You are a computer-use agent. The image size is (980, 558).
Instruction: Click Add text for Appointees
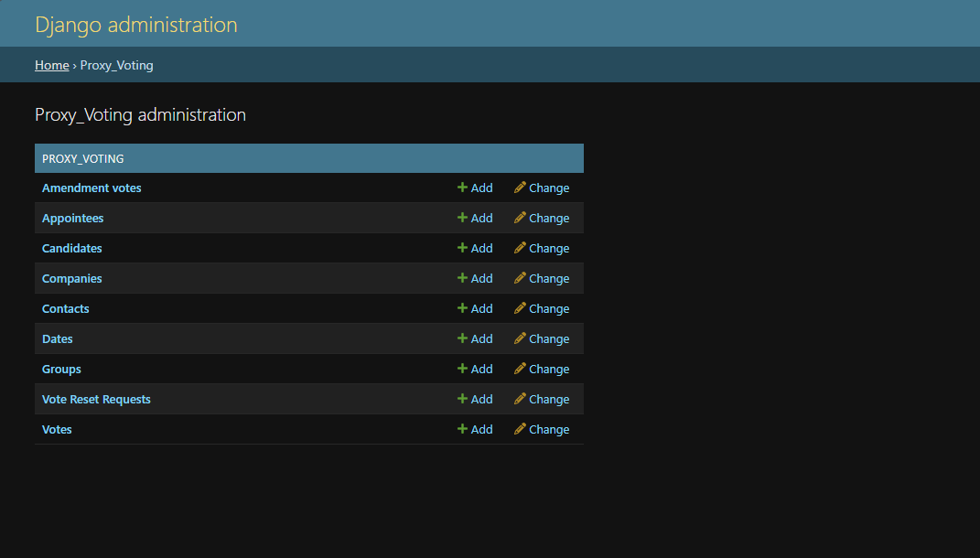(x=482, y=218)
